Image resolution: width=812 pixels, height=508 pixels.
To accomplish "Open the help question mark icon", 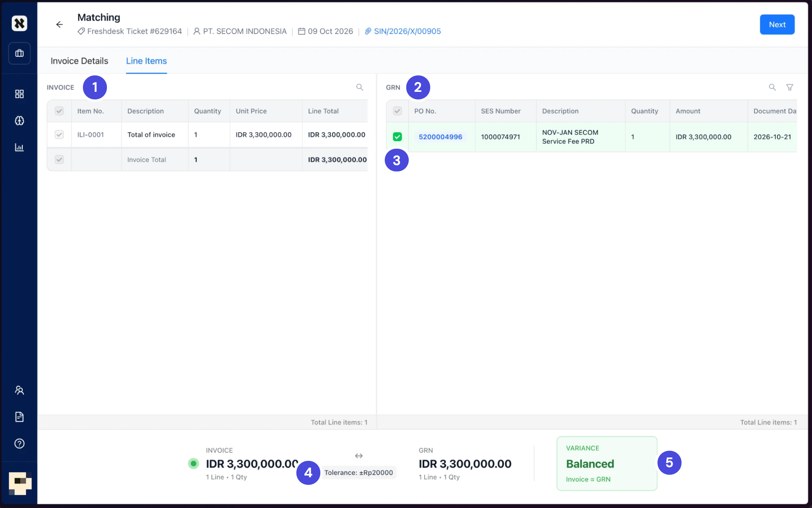I will pos(19,444).
